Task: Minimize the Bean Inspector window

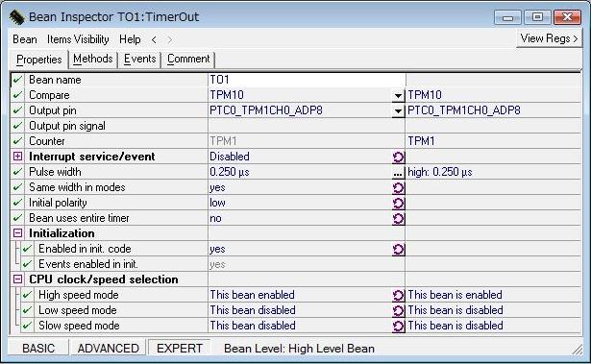Action: click(507, 17)
